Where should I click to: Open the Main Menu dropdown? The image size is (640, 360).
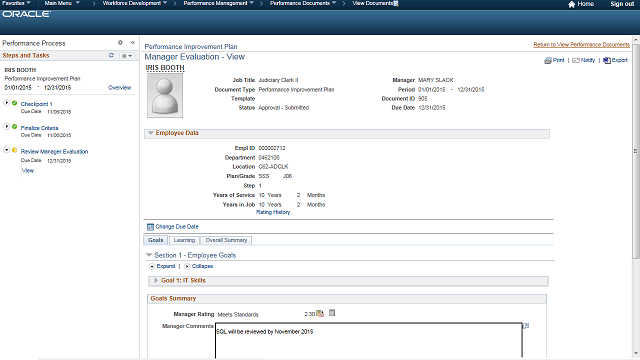tap(62, 3)
